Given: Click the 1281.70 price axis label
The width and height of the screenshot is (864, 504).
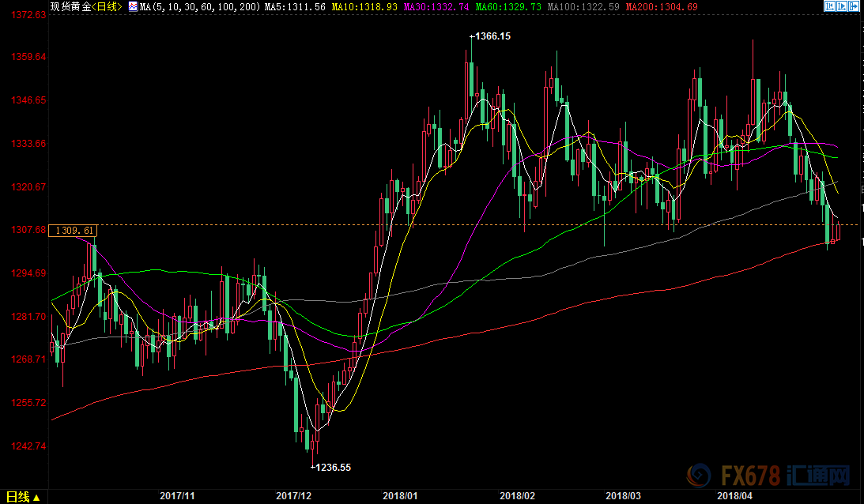Looking at the screenshot, I should pos(28,317).
